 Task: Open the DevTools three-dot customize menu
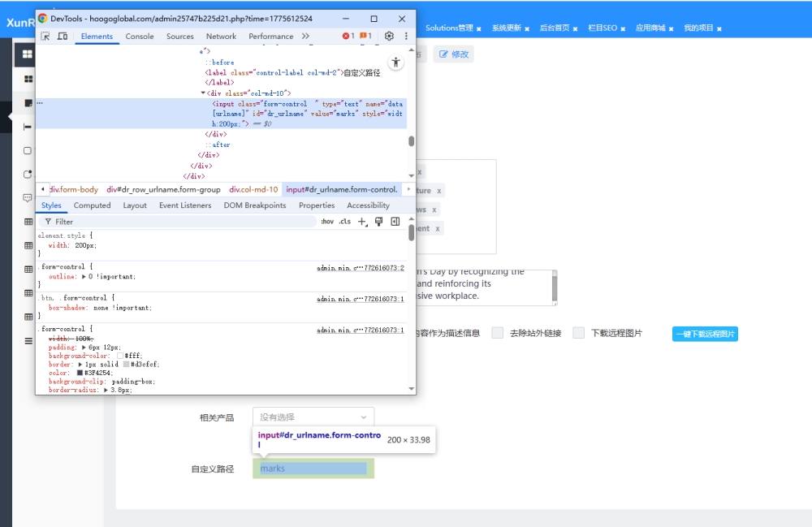coord(406,37)
